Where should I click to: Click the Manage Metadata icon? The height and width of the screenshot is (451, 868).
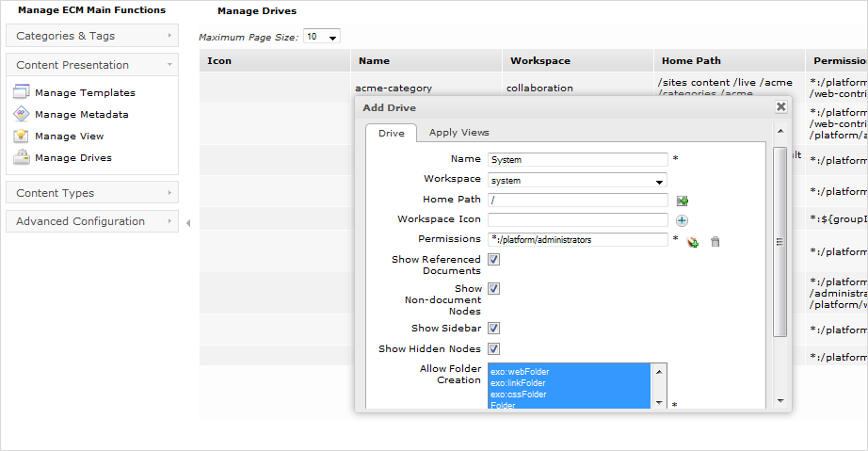(x=21, y=114)
